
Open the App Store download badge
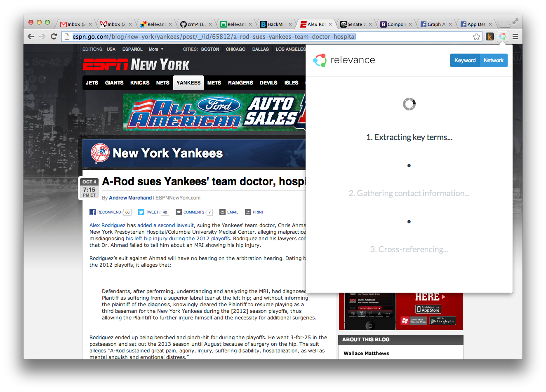428,309
